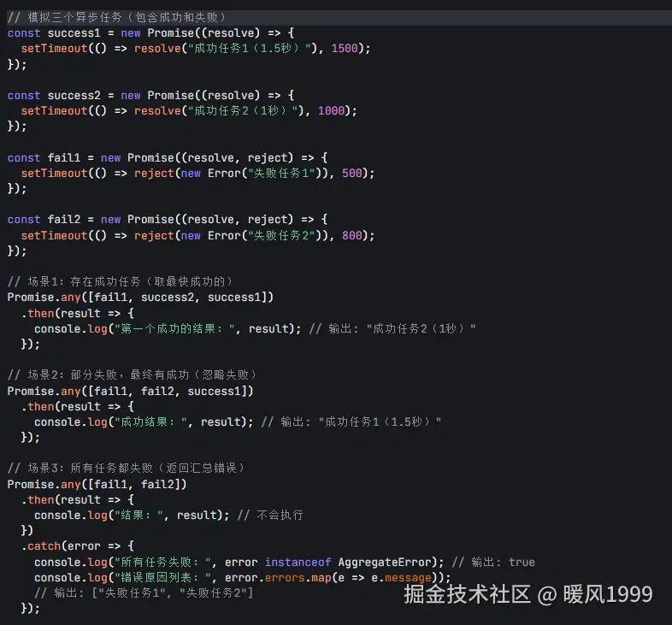
Task: Click the string "失败任务1" in the Error constructor
Action: point(281,174)
